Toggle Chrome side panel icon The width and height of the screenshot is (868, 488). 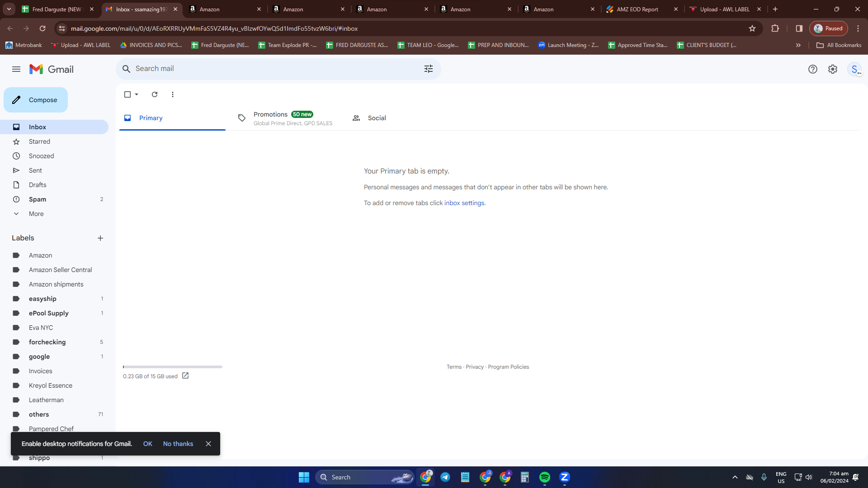click(x=799, y=28)
